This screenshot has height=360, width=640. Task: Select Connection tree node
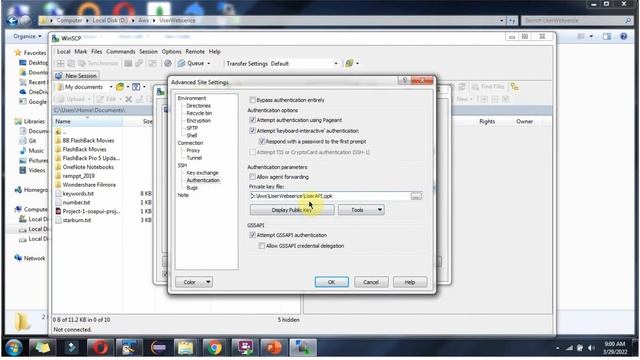190,143
